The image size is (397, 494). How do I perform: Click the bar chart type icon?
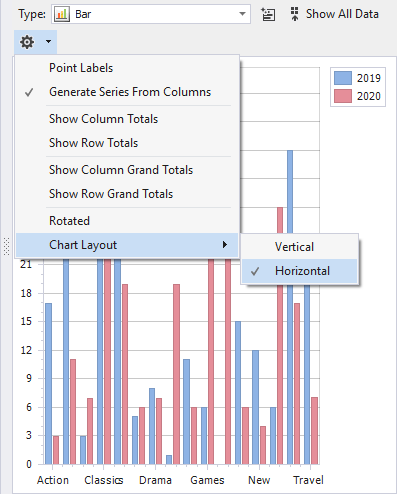(x=62, y=14)
